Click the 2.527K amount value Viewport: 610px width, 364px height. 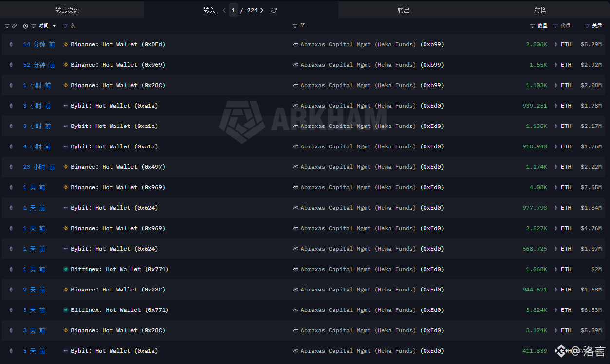(536, 228)
